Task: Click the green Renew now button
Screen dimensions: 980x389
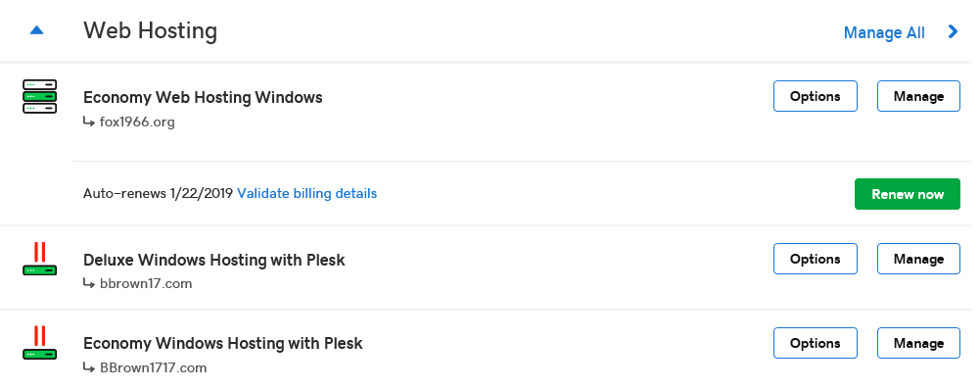Action: 907,194
